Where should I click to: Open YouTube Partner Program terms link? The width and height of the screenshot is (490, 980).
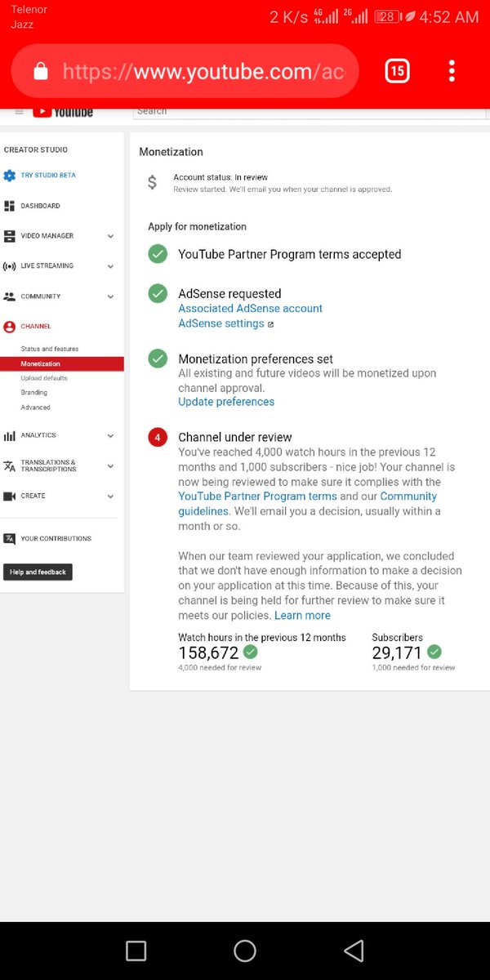(x=258, y=497)
